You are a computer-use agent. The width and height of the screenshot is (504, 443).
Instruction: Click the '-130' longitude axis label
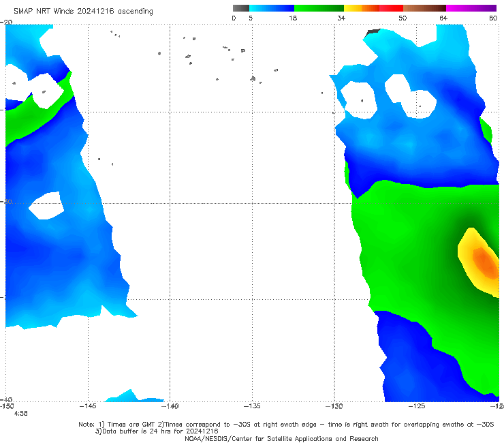point(334,406)
